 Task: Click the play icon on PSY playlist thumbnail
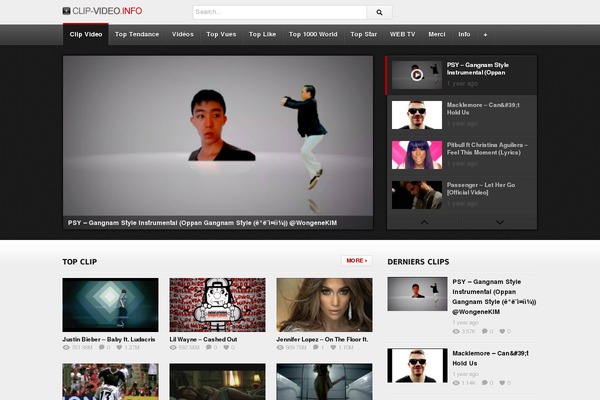(417, 75)
